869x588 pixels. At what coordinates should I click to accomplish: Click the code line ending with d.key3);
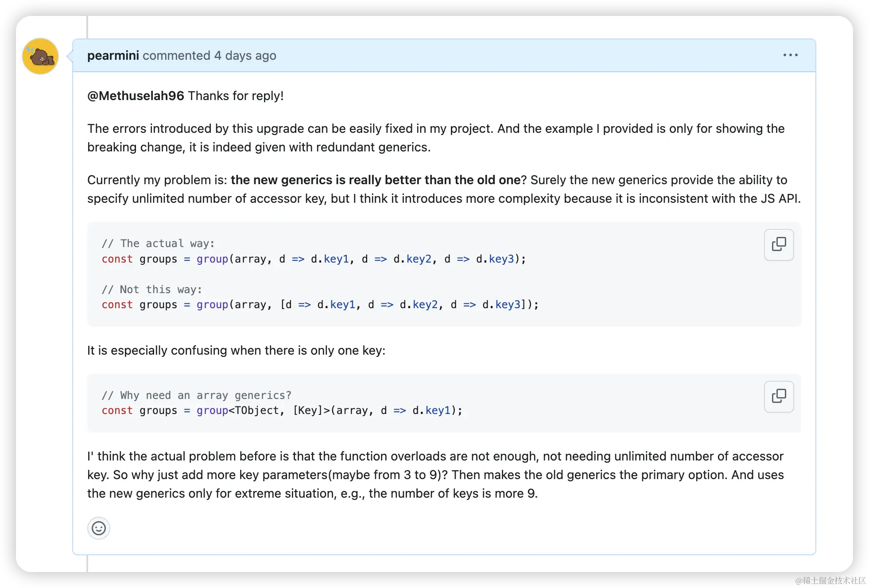[314, 259]
